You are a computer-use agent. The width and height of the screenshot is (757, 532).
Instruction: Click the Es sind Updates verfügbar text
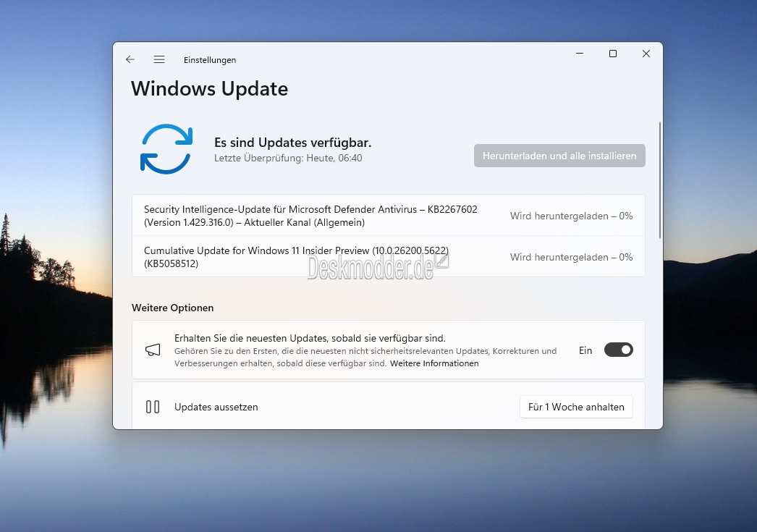pyautogui.click(x=292, y=143)
